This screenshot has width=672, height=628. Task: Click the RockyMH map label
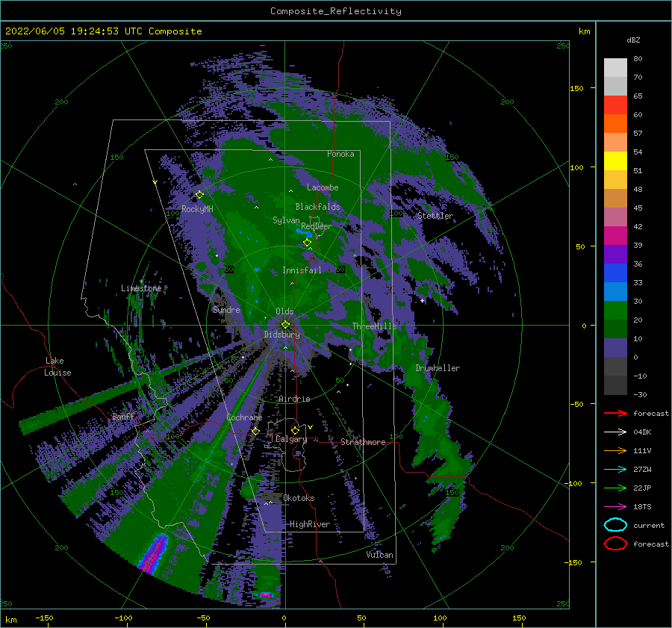click(197, 209)
